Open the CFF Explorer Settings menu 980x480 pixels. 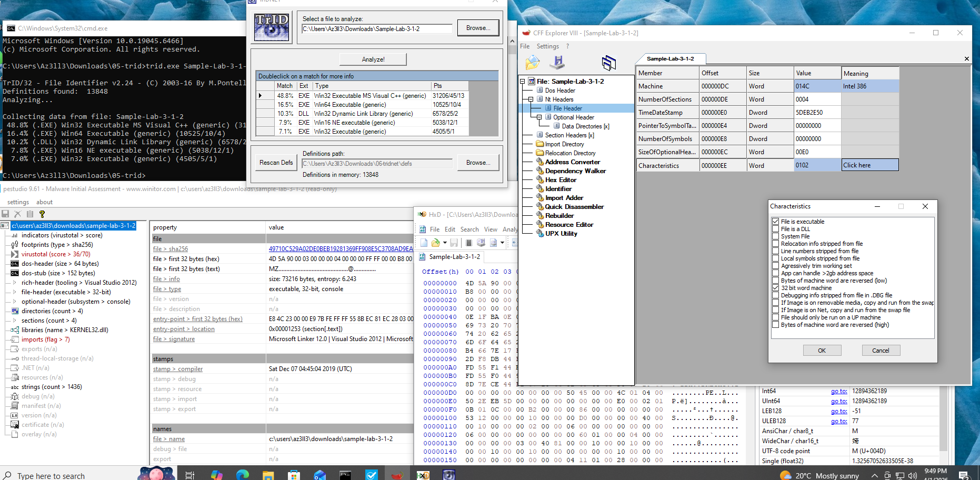tap(548, 46)
